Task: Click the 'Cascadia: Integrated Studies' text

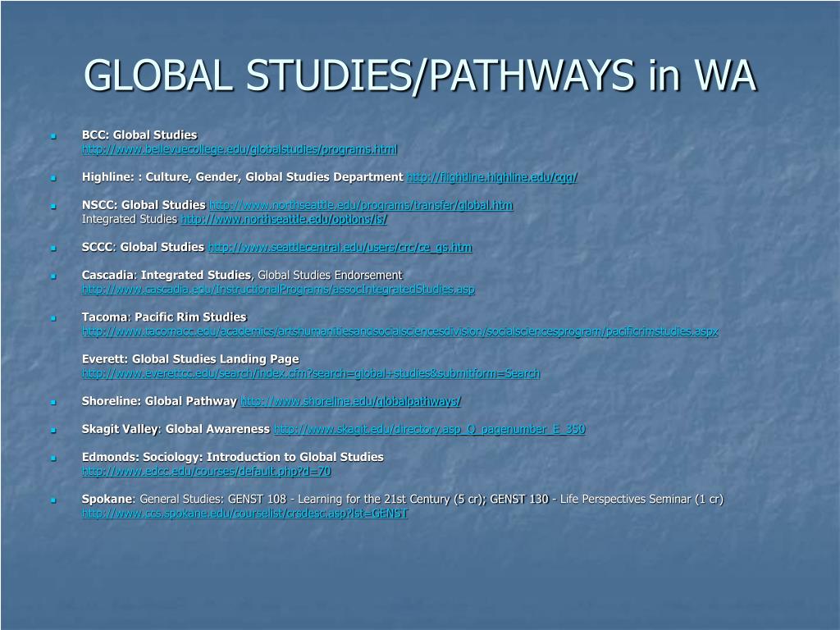Action: pyautogui.click(x=166, y=276)
